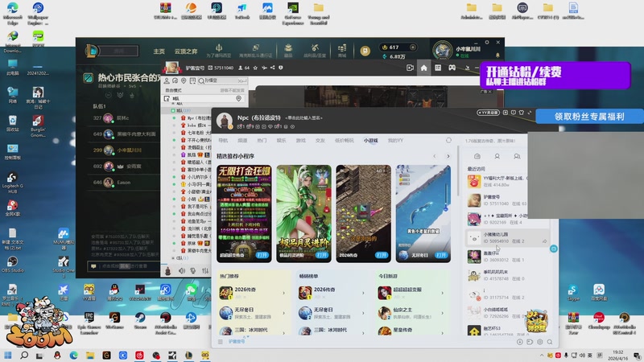Toggle the favorite star for channel 57511040

(x=255, y=68)
